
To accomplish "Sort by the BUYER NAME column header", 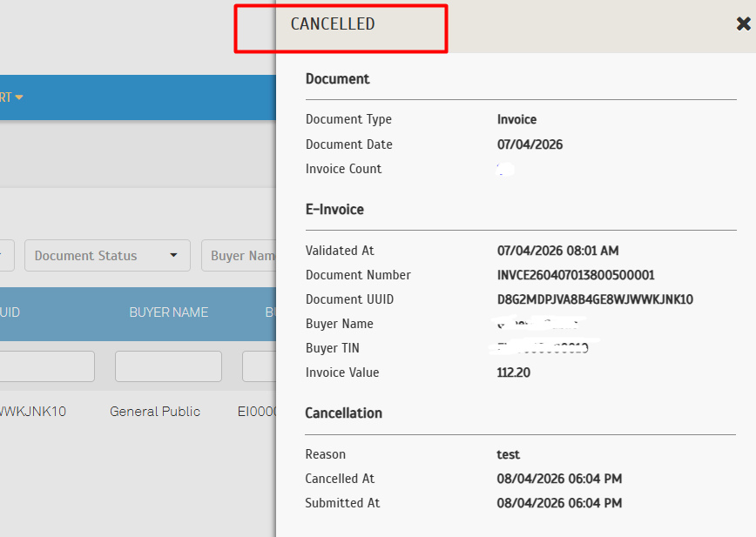I will click(x=168, y=312).
